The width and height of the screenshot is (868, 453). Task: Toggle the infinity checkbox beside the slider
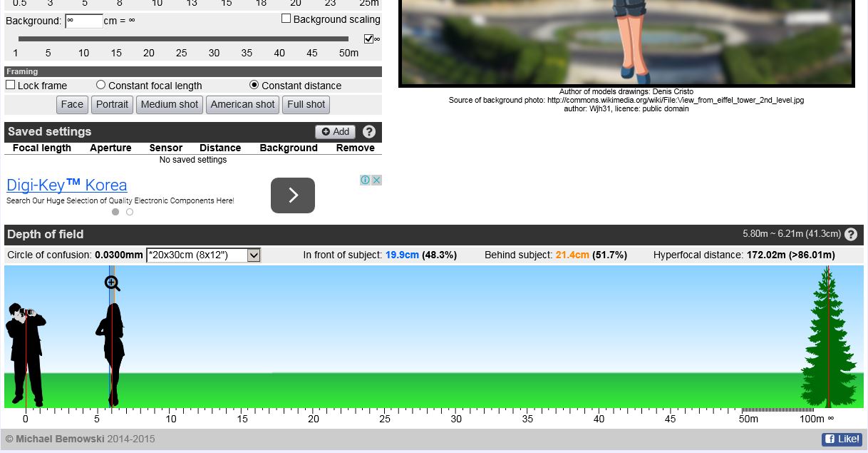point(368,39)
